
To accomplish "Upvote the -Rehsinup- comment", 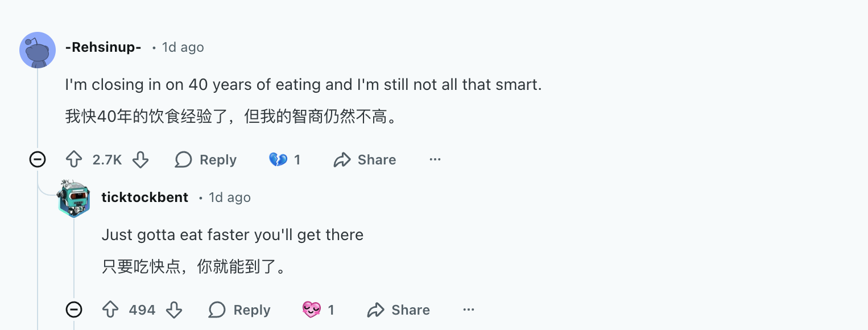I will point(75,160).
